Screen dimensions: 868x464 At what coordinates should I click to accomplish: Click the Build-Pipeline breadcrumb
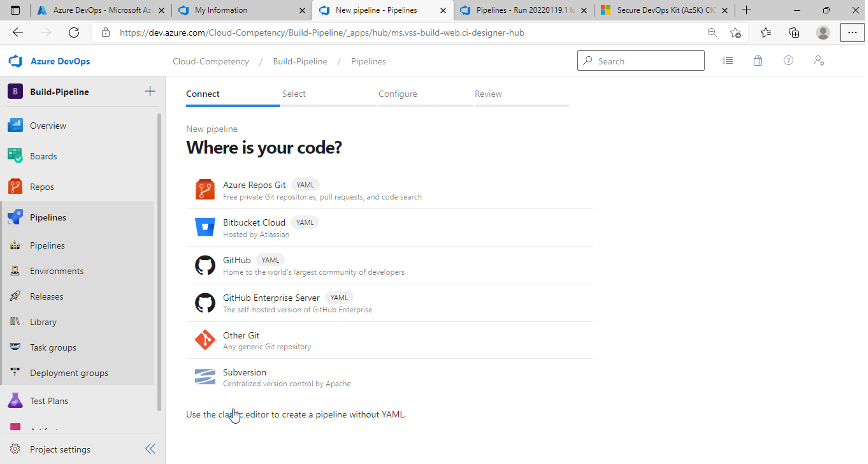[300, 61]
